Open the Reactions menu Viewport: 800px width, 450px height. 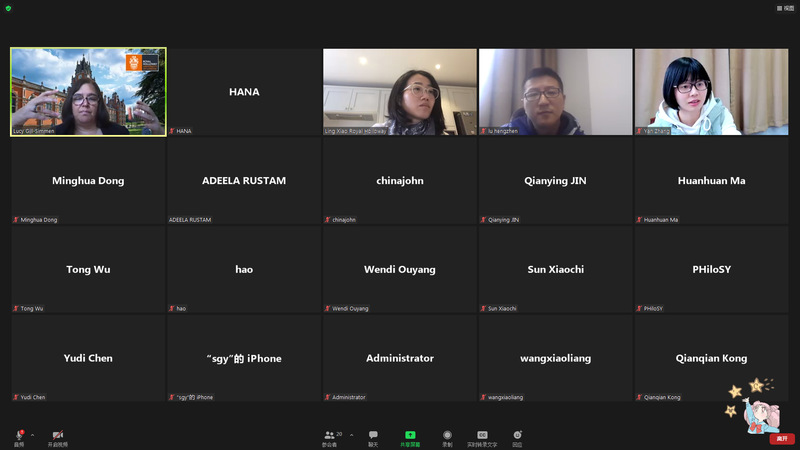click(517, 437)
